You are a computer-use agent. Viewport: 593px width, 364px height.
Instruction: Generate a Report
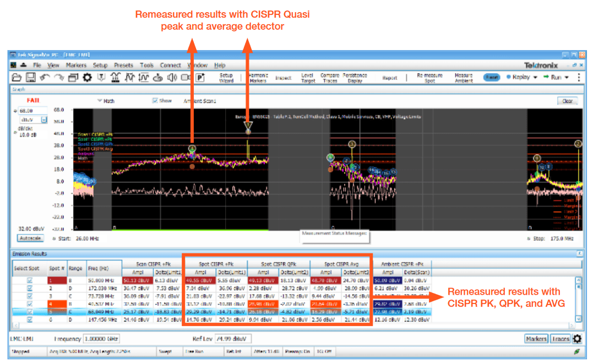390,78
